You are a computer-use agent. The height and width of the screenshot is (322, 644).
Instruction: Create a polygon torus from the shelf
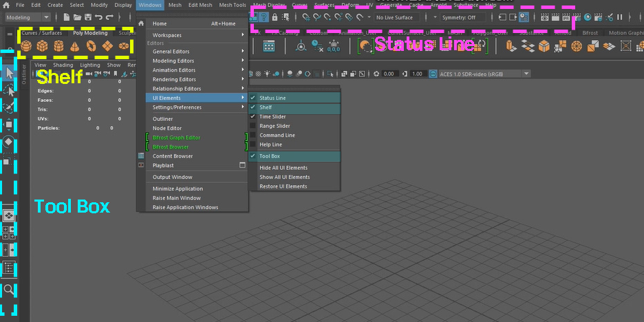pos(92,46)
